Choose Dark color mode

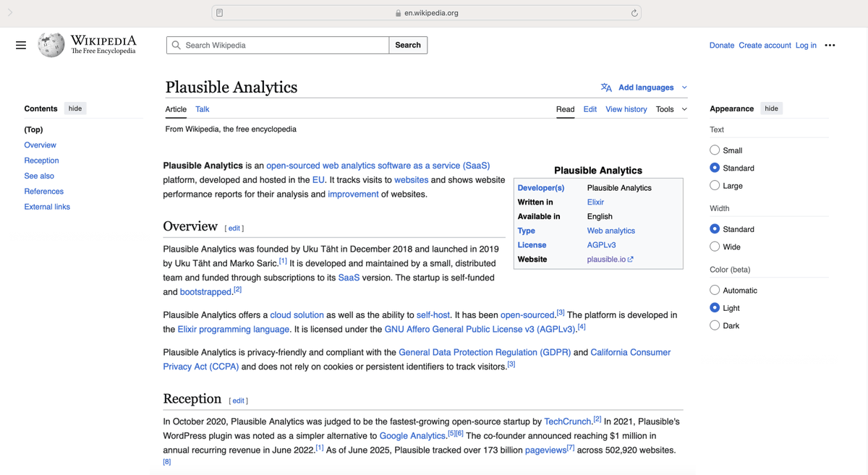[x=715, y=325]
